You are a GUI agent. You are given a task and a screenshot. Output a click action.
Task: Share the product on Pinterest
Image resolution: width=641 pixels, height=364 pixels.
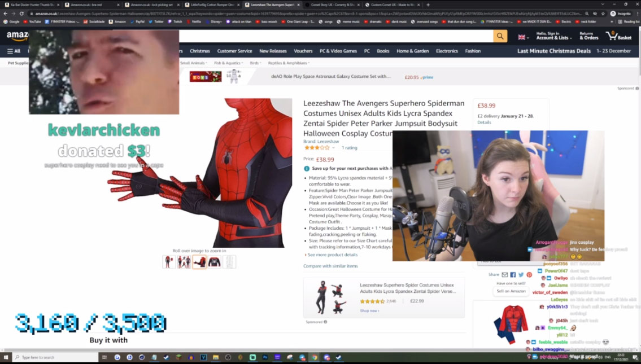(x=529, y=275)
